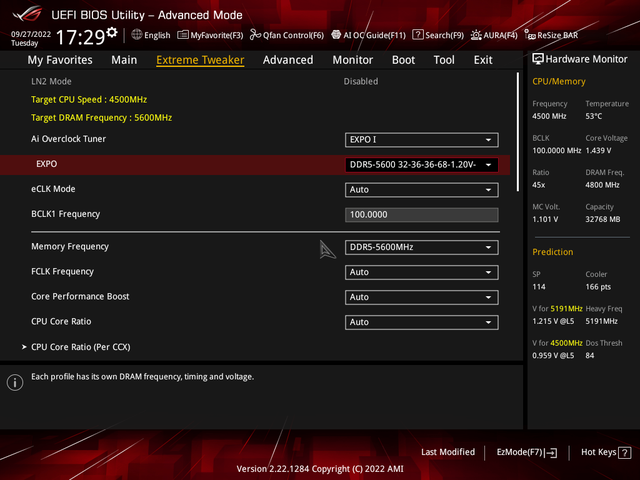Open Qfan Control fan icon
The width and height of the screenshot is (640, 480).
pyautogui.click(x=255, y=35)
